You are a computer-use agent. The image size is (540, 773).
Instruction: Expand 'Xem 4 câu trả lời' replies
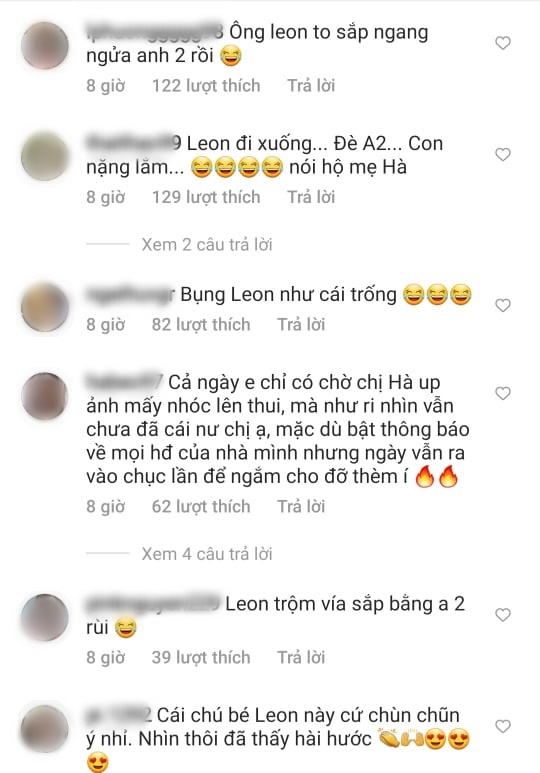207,554
